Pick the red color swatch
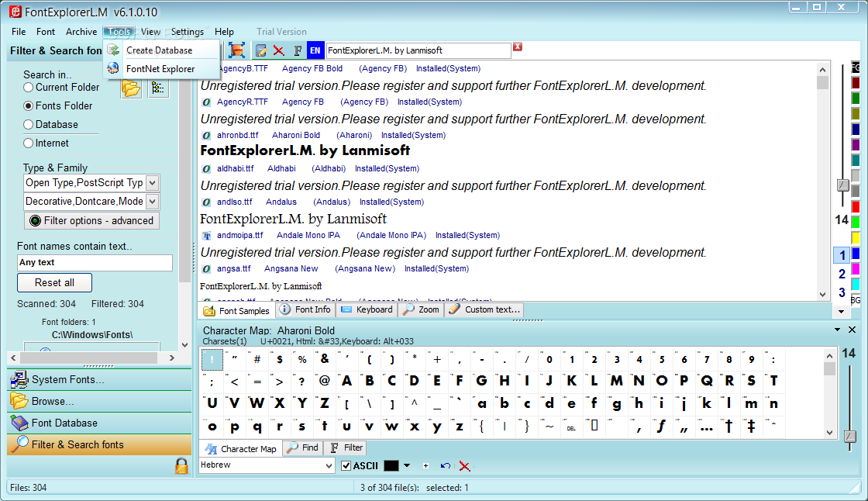Viewport: 868px width, 501px height. (856, 207)
